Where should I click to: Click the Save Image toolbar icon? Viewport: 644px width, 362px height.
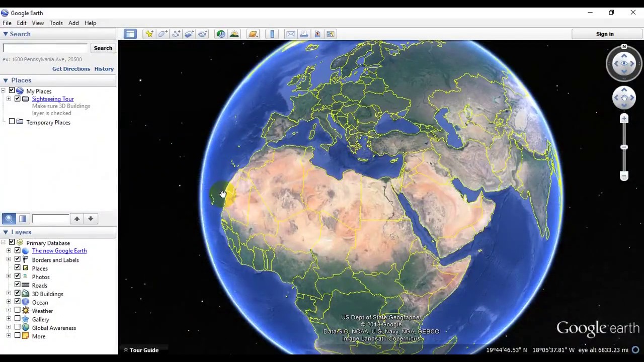click(x=317, y=34)
